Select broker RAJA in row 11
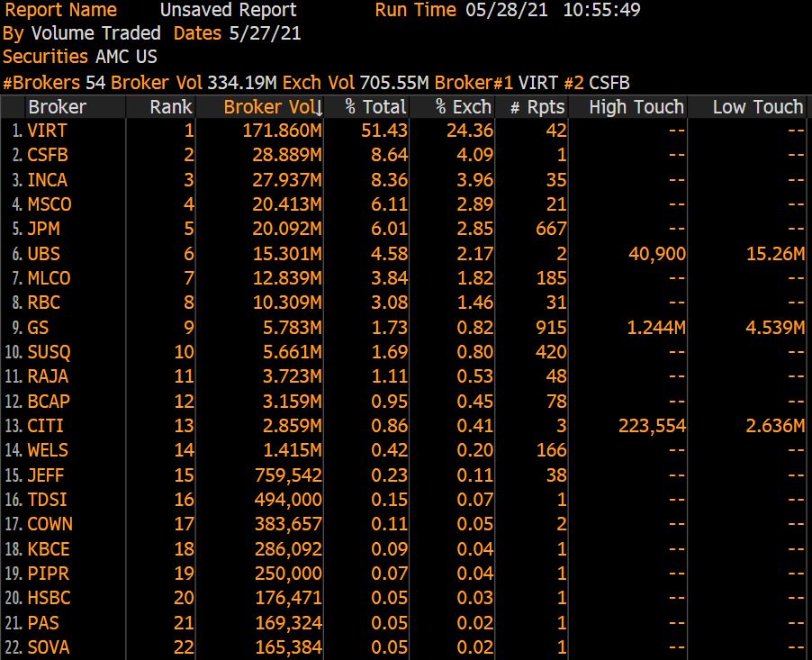Screen dimensions: 812x660 pos(48,376)
